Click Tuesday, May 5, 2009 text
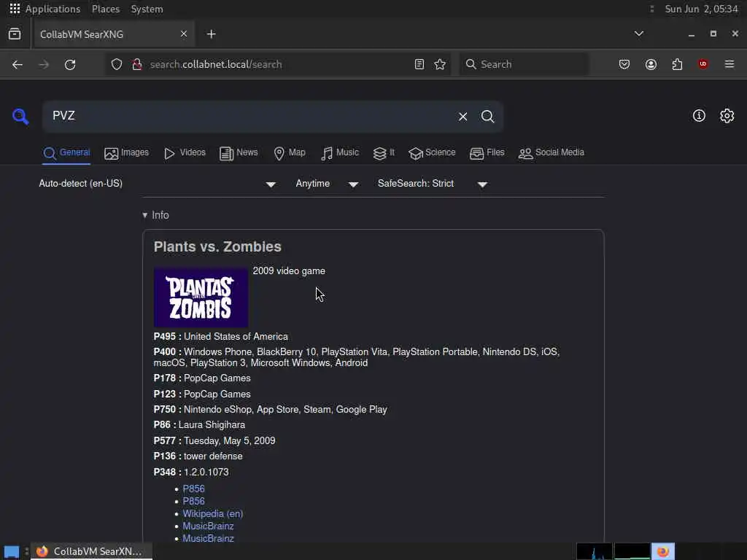The image size is (747, 560). click(x=230, y=441)
